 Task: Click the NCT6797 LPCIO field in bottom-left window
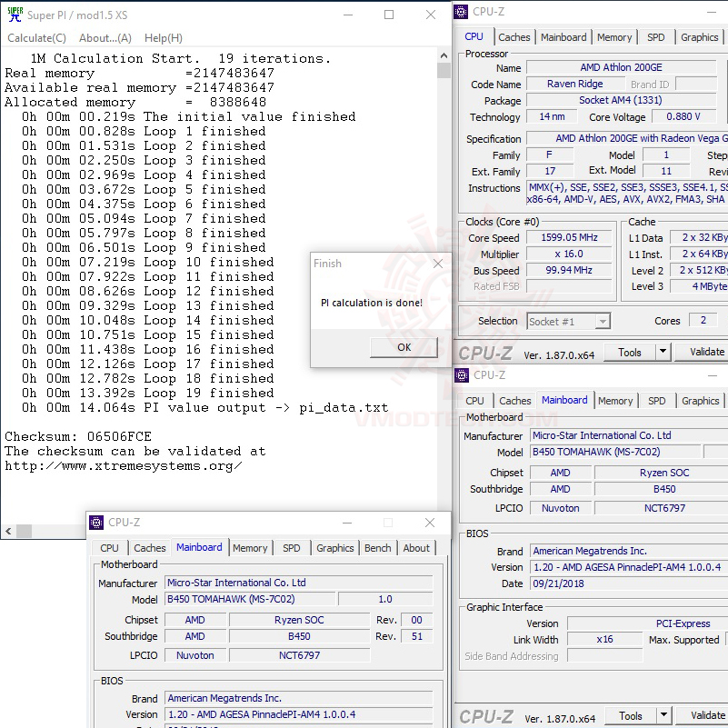click(x=299, y=655)
